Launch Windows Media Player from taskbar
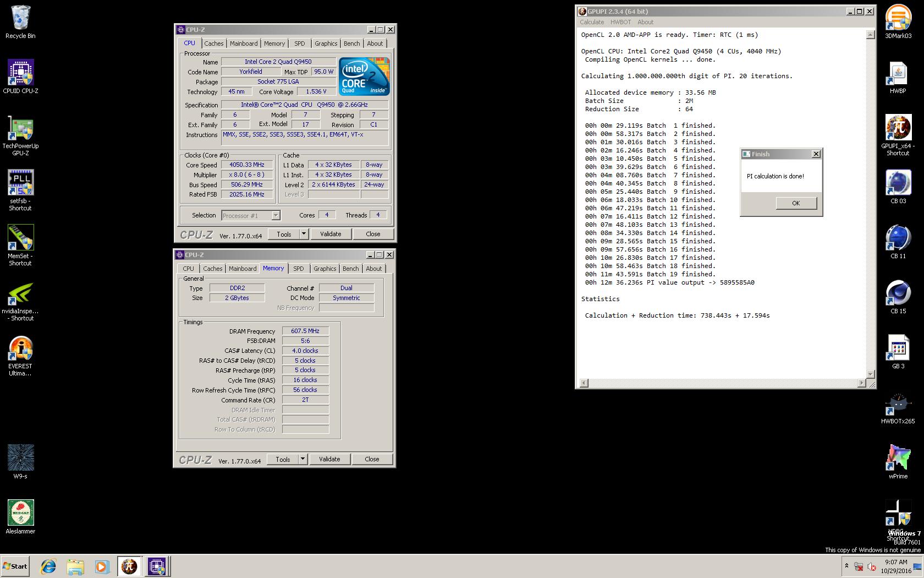 [102, 566]
